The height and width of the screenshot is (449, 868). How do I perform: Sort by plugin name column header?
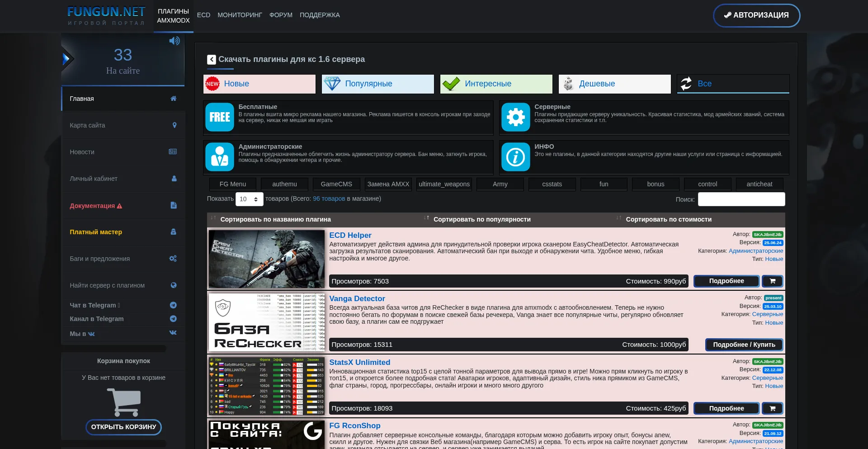click(275, 219)
